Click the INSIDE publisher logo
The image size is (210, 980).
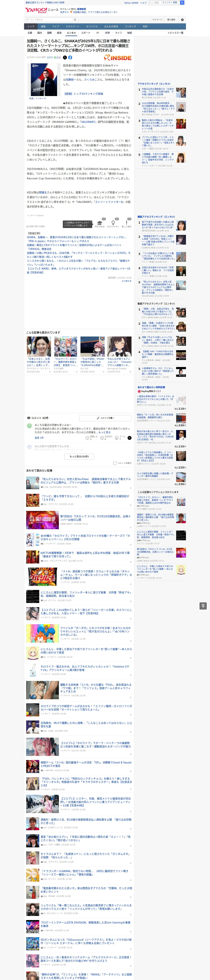[118, 58]
